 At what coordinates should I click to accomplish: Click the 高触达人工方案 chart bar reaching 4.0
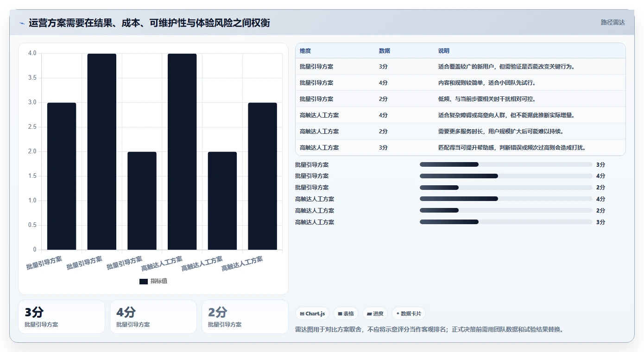coord(182,151)
